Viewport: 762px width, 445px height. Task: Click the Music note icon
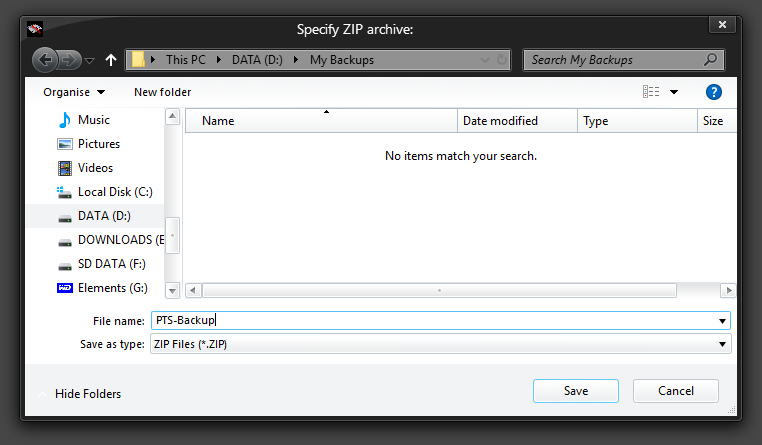[x=64, y=120]
